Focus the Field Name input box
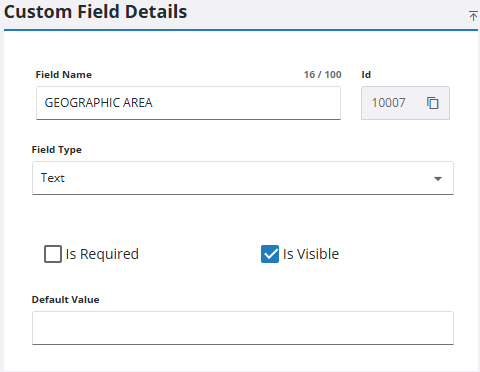Screen dimensions: 480x372 (x=188, y=103)
